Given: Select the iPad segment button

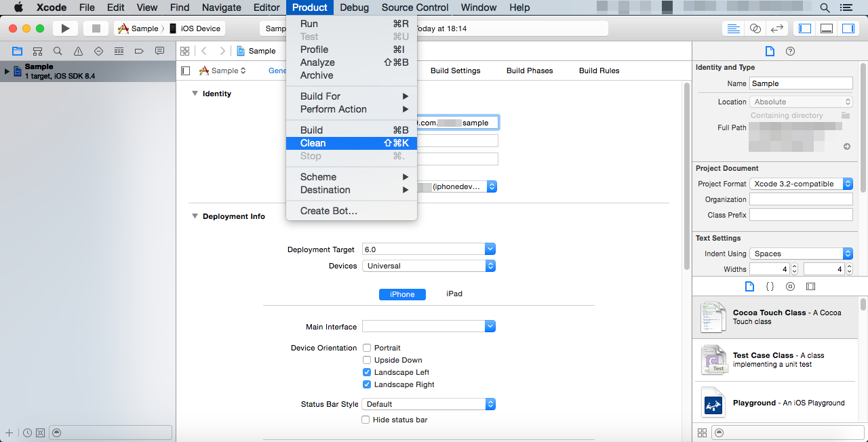Looking at the screenshot, I should click(x=454, y=294).
